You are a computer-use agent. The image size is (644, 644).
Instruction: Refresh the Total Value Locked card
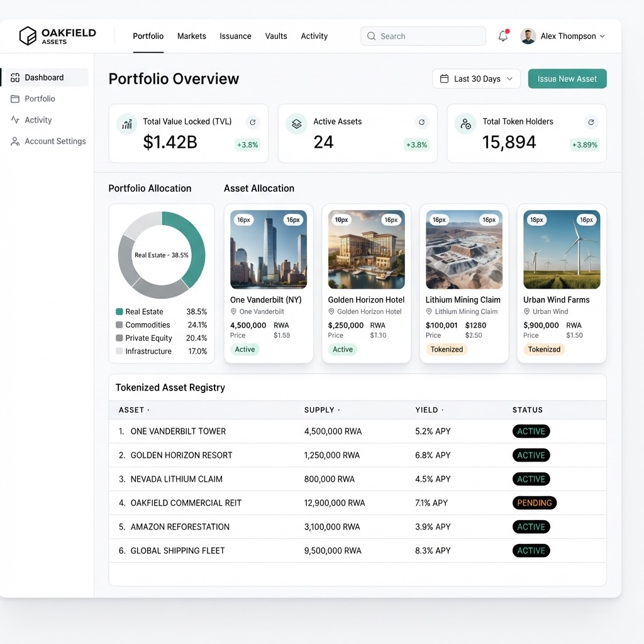pyautogui.click(x=253, y=122)
